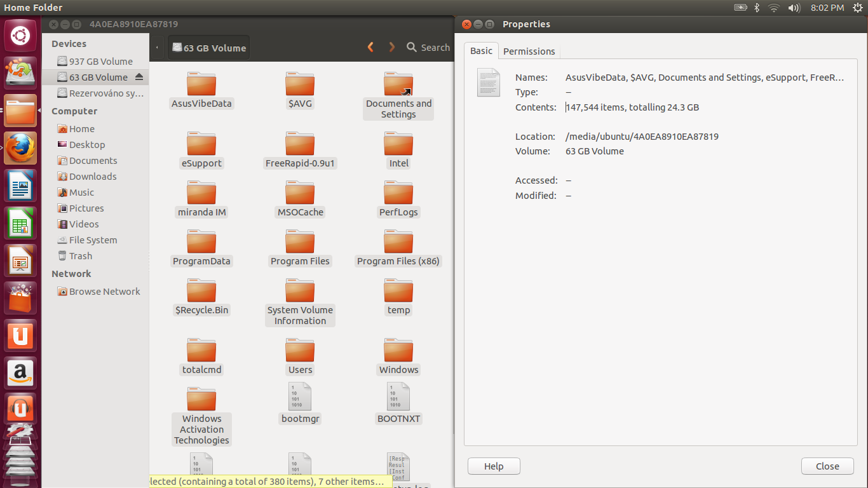Image resolution: width=868 pixels, height=488 pixels.
Task: Select the Documents and Settings folder link
Action: coord(398,96)
